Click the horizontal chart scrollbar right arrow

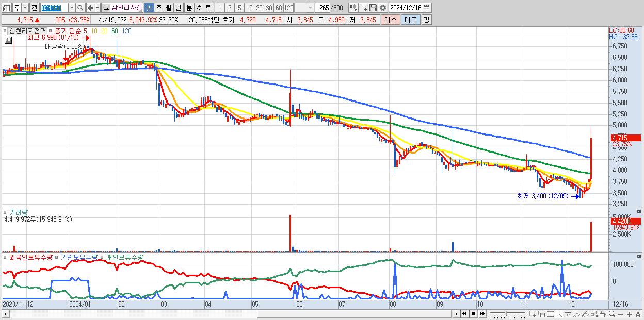pos(456,314)
